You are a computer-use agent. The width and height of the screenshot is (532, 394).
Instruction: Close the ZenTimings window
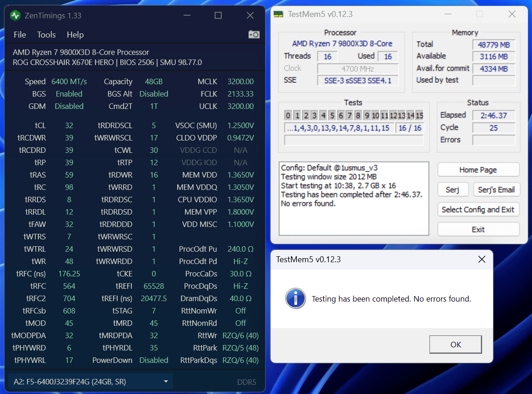point(250,15)
